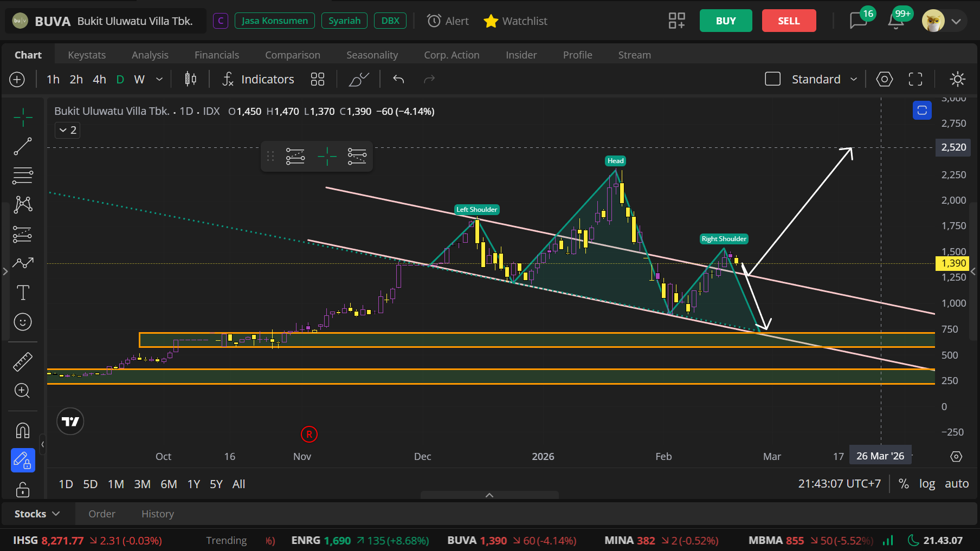Open the notifications bell
980x551 pixels.
(x=895, y=21)
